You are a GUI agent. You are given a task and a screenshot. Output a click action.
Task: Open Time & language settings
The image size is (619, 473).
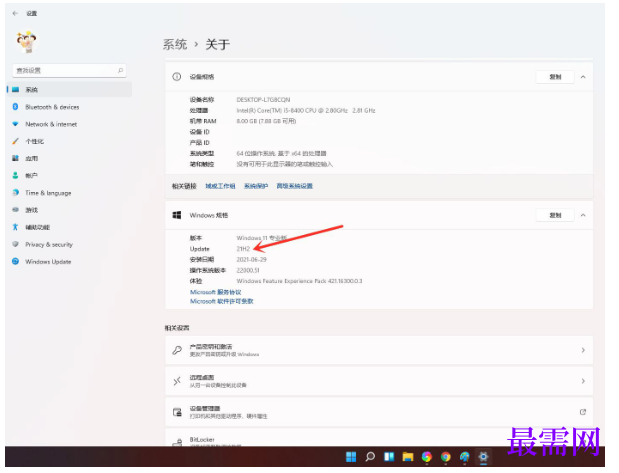[69, 193]
